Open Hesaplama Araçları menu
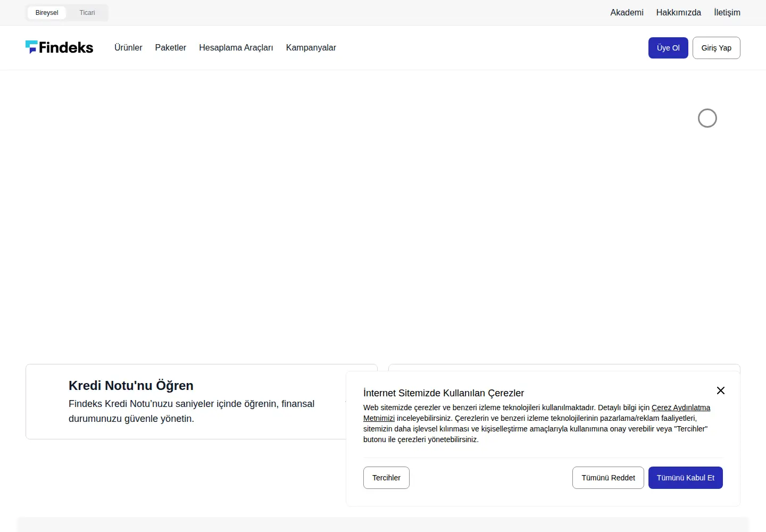The height and width of the screenshot is (532, 766). [x=236, y=48]
